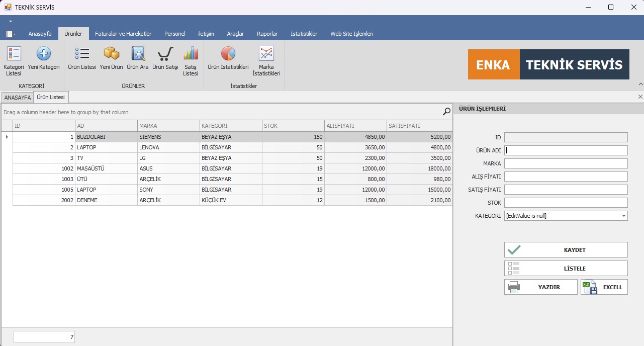The image size is (644, 346).
Task: Click the grid search magnifier icon
Action: pyautogui.click(x=446, y=112)
